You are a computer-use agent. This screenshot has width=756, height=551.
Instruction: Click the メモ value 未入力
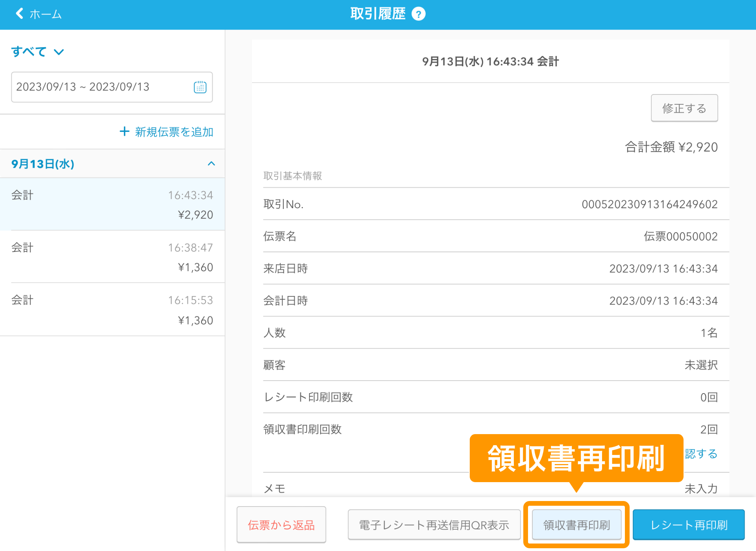coord(701,489)
